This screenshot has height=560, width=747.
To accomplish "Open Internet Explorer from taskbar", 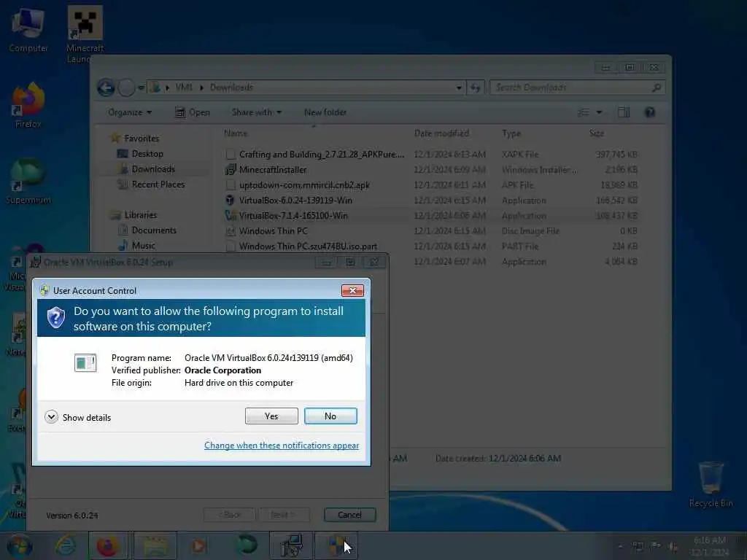I will [65, 545].
